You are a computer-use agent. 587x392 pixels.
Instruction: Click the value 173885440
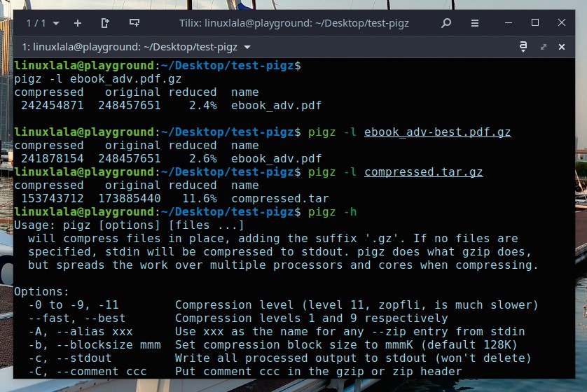(x=130, y=199)
